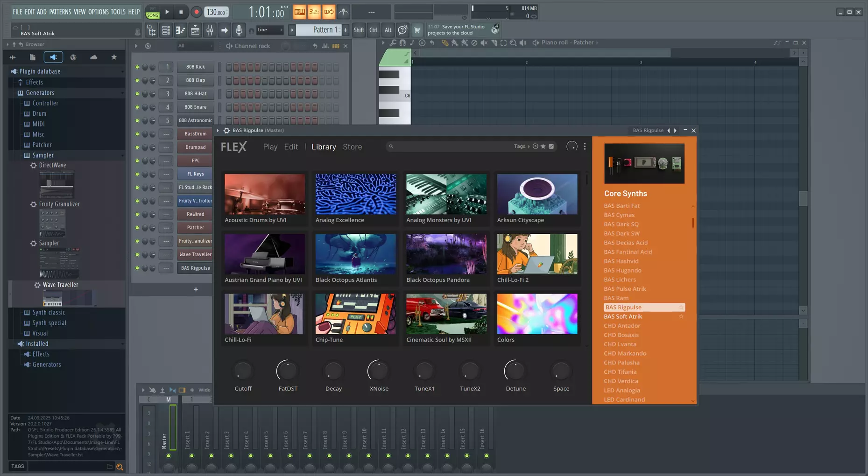Toggle the Master mixer track mute LED
Screen dimensions: 868x476
coord(169,456)
